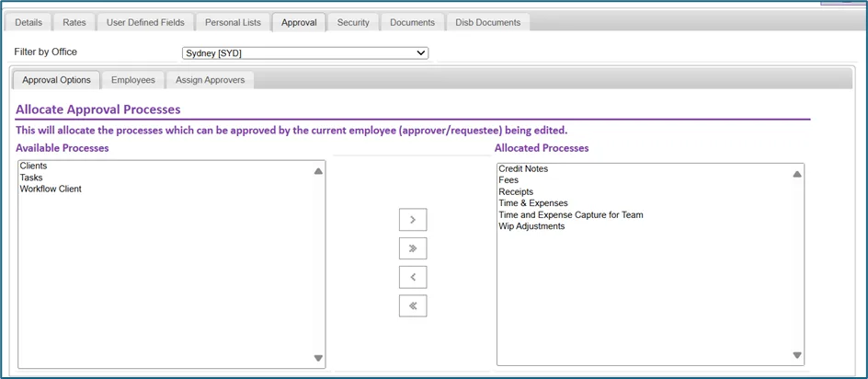Switch to the Security tab
This screenshot has height=379, width=868.
(x=353, y=23)
